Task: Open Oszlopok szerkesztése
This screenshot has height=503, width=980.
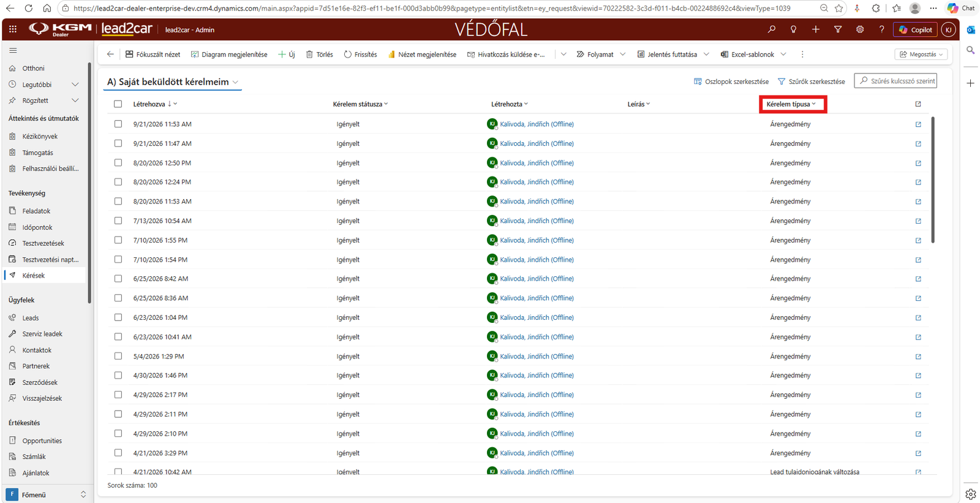Action: pyautogui.click(x=731, y=81)
